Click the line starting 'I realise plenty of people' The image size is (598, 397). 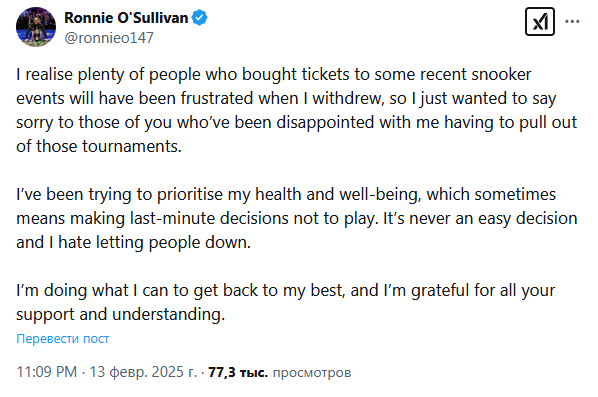[273, 74]
